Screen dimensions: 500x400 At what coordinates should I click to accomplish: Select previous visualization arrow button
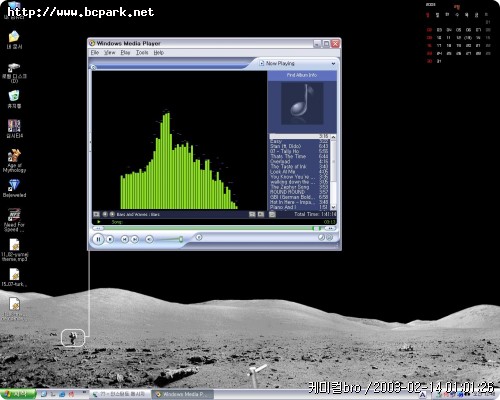(x=105, y=214)
